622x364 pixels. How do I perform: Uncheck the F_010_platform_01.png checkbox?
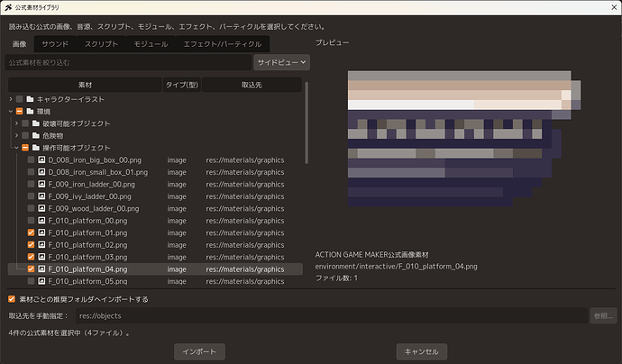click(x=31, y=232)
